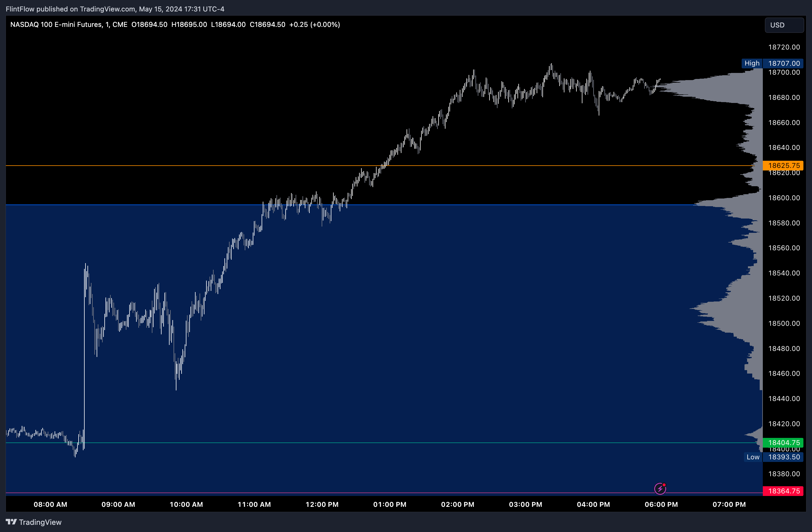Click the 18640.00 price axis label
The image size is (812, 532).
(x=784, y=147)
